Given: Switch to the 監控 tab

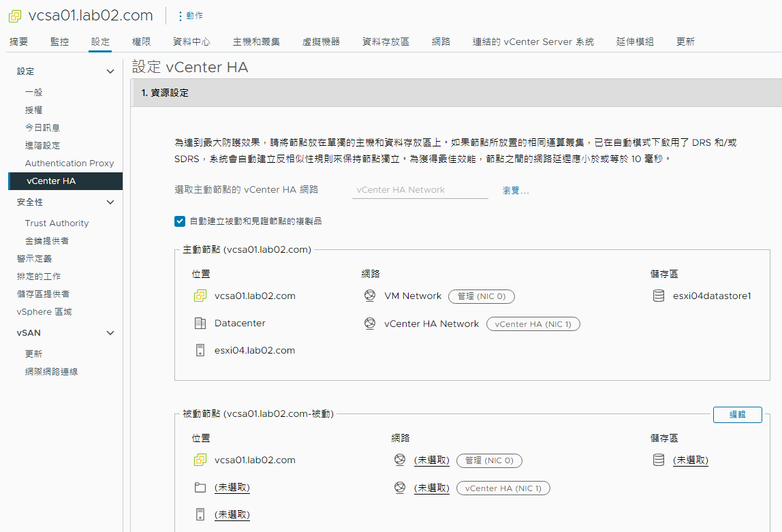Looking at the screenshot, I should click(x=60, y=42).
